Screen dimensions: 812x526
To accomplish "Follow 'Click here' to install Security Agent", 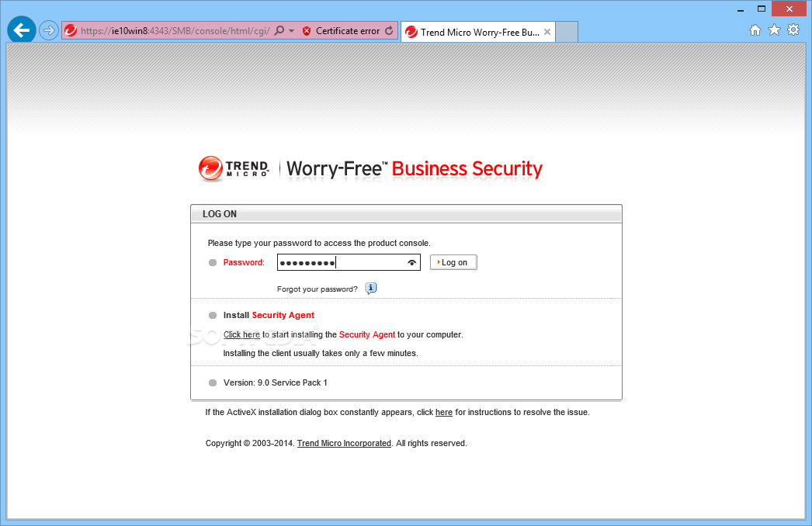I will coord(241,334).
